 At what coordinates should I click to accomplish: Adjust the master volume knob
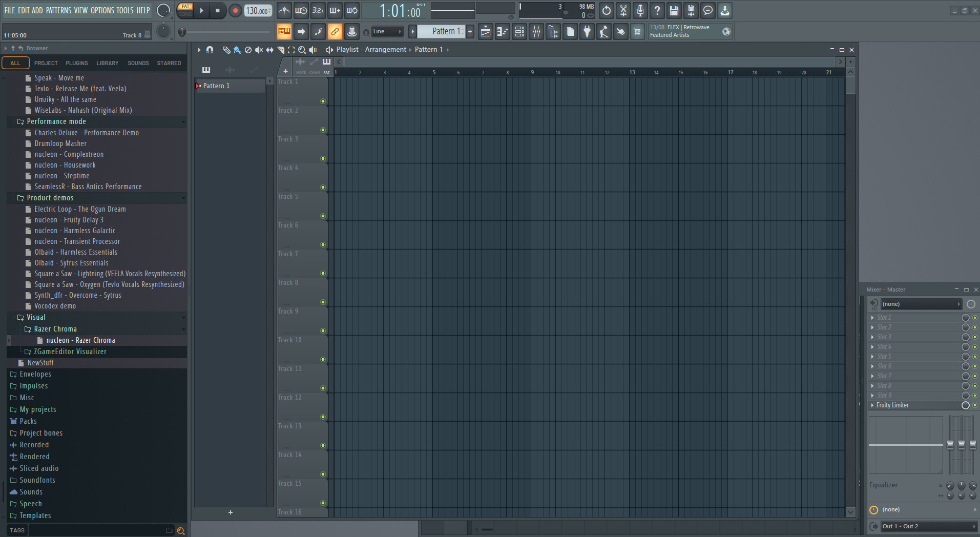tap(163, 10)
